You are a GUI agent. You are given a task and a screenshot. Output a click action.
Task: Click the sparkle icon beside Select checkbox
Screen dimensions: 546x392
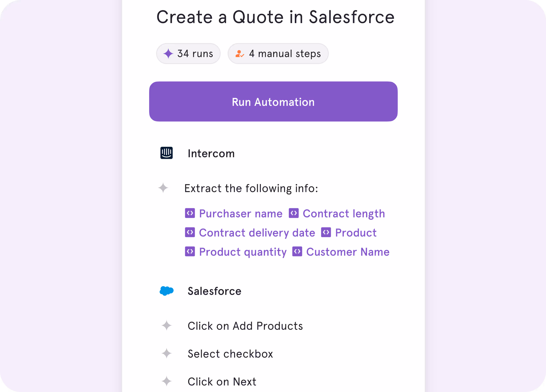pos(167,353)
